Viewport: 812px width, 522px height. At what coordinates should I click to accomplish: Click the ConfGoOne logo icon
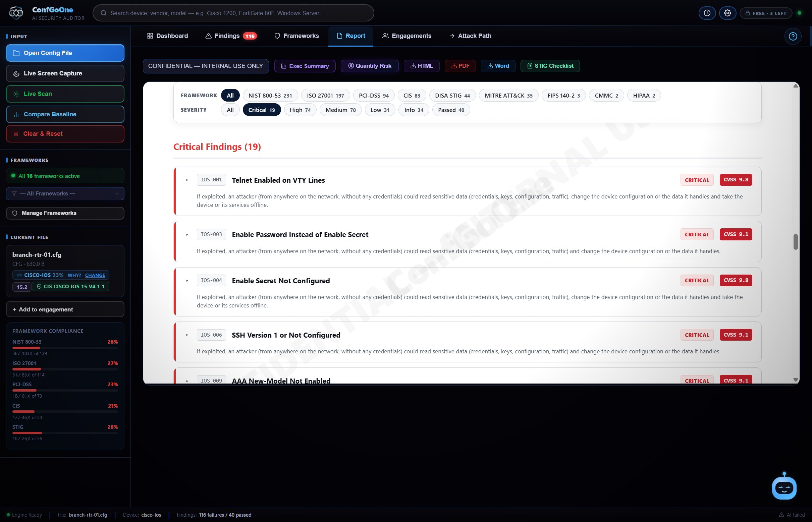point(16,13)
